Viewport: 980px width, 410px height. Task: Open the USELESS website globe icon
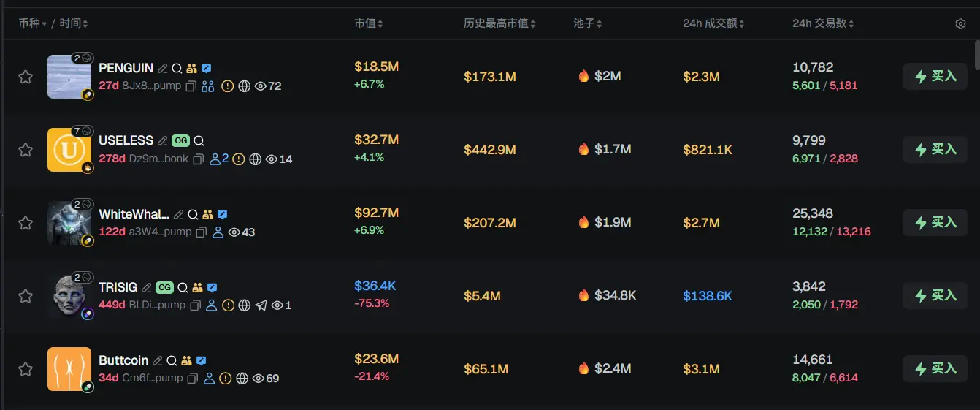click(x=255, y=159)
